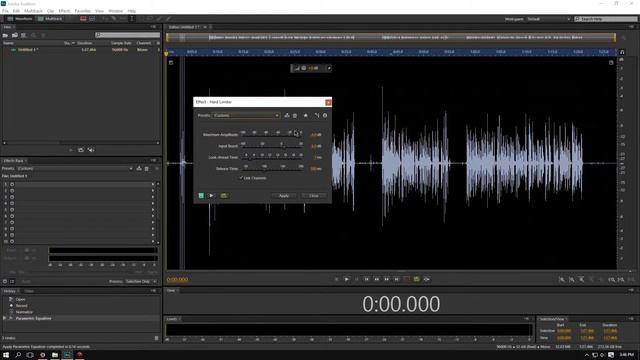Open Windows Start menu
640x360 pixels.
coord(6,355)
